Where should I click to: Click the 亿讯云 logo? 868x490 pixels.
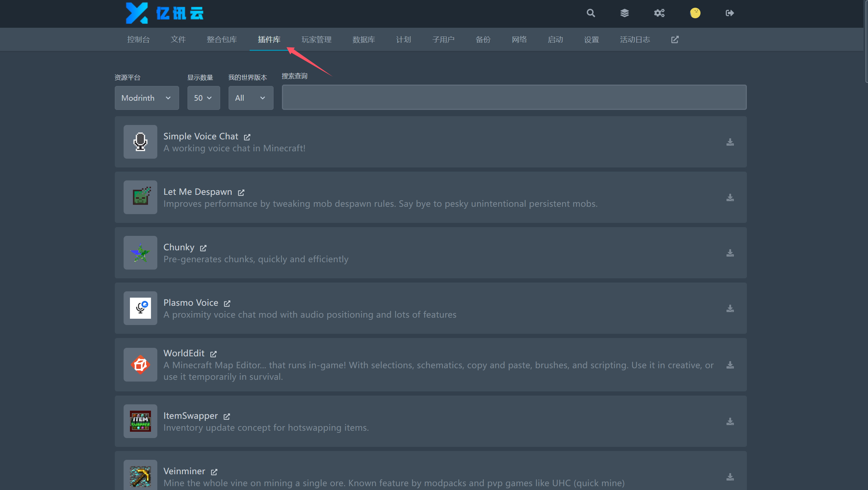coord(165,13)
